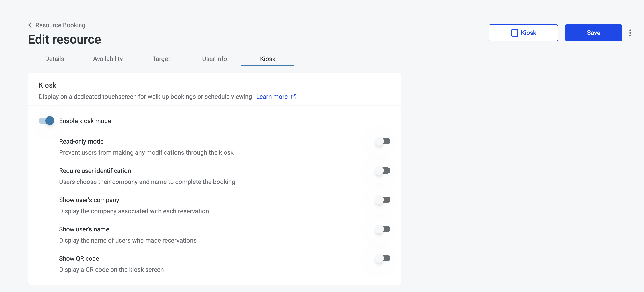
Task: Click the tablet icon in Kiosk button
Action: point(515,33)
